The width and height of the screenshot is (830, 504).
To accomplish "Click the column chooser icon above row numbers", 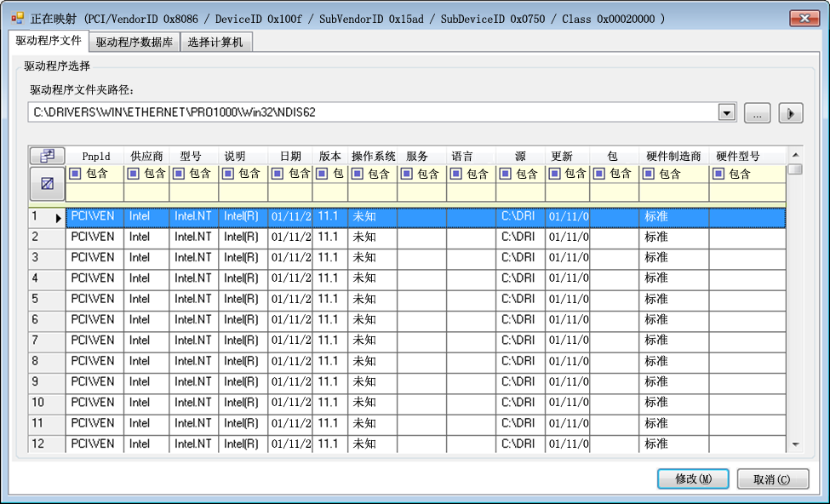I will [x=47, y=156].
